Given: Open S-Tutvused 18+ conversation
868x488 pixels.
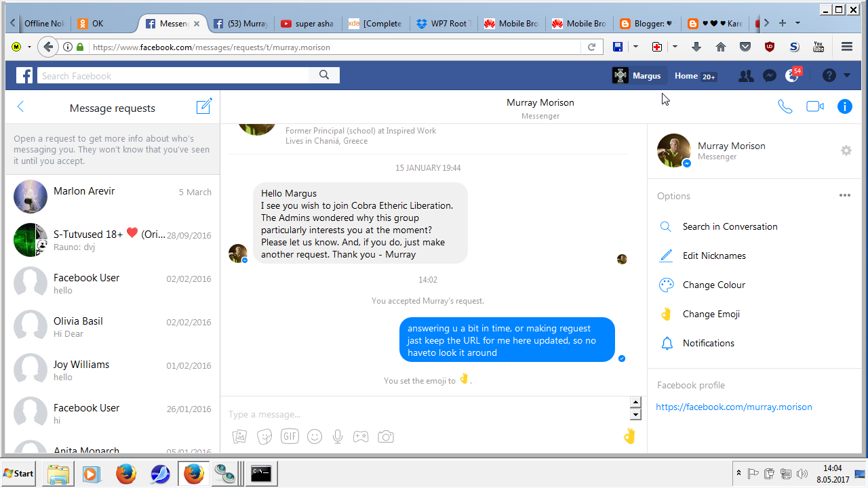Looking at the screenshot, I should coord(113,240).
